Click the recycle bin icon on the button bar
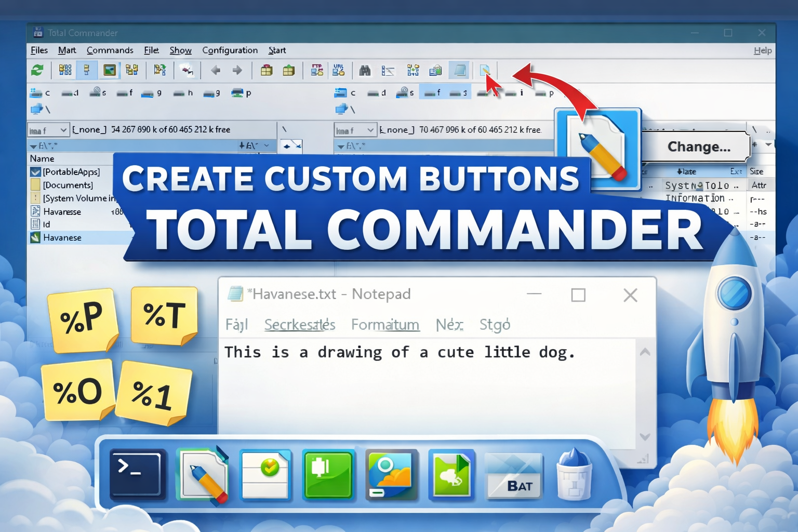The width and height of the screenshot is (798, 532). point(575,474)
